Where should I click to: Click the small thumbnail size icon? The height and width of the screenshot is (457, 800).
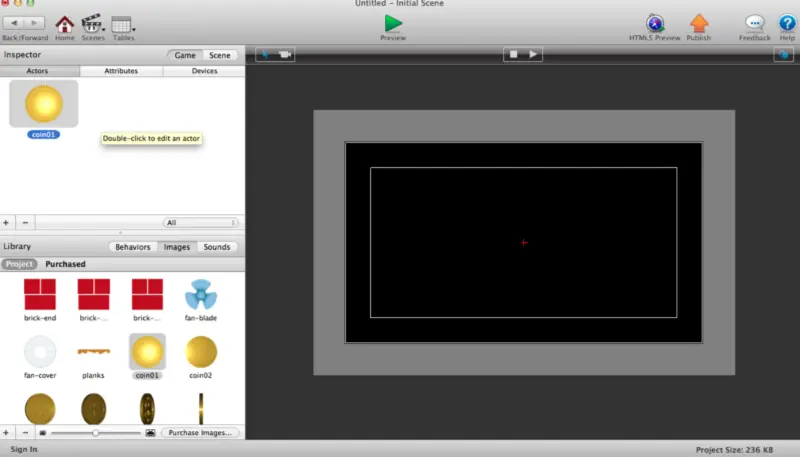(43, 433)
